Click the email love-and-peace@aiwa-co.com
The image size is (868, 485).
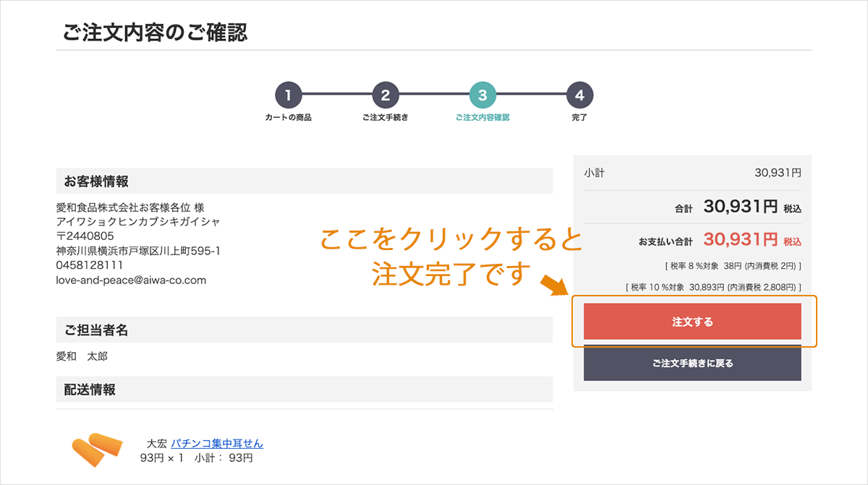131,280
